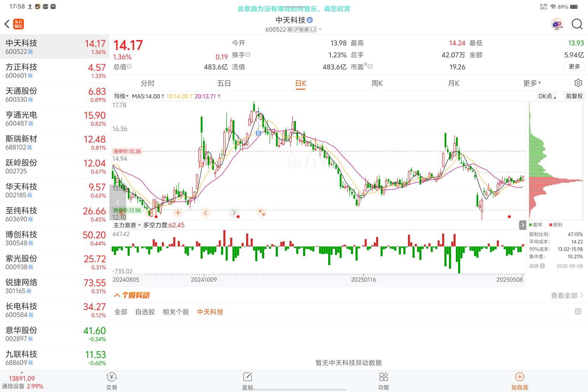The height and width of the screenshot is (392, 588).
Task: Switch to 分时 chart tab
Action: [x=148, y=83]
